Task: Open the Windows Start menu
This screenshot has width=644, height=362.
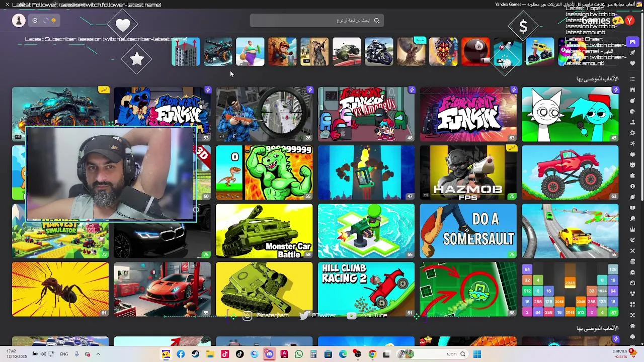Action: click(477, 354)
